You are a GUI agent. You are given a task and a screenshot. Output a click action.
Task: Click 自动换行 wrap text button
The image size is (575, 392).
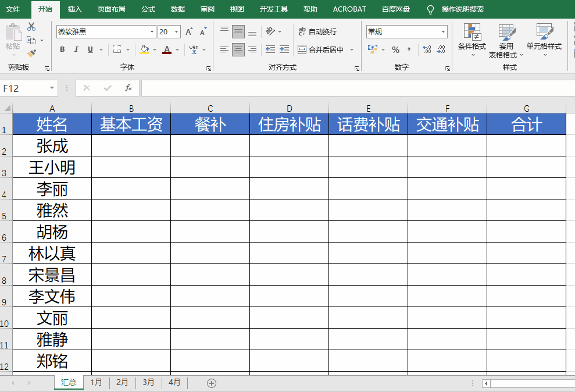[317, 31]
